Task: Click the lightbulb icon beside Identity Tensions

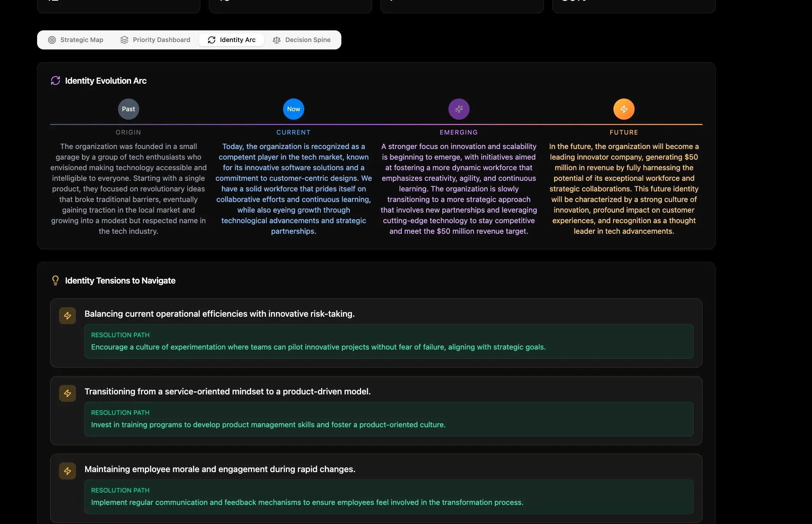Action: click(55, 280)
